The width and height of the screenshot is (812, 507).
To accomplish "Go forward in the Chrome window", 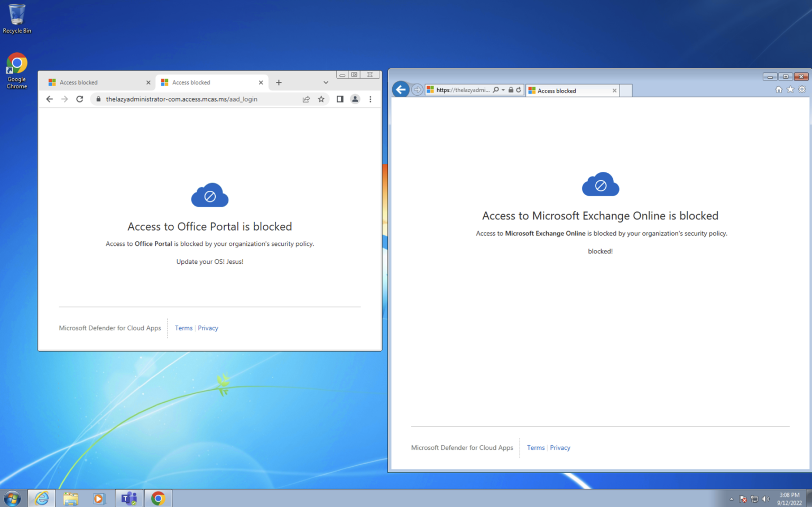I will pyautogui.click(x=64, y=99).
